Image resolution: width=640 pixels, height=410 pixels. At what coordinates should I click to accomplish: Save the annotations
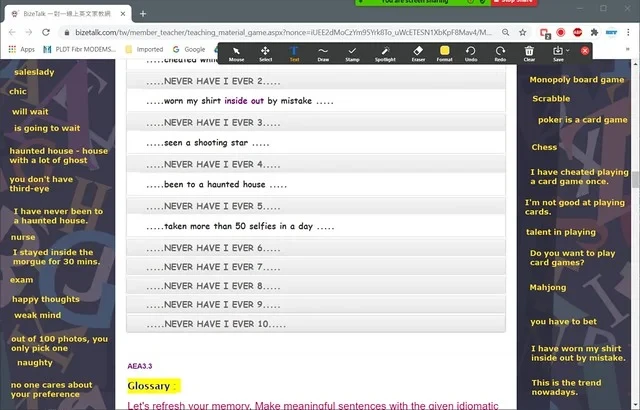click(x=558, y=54)
